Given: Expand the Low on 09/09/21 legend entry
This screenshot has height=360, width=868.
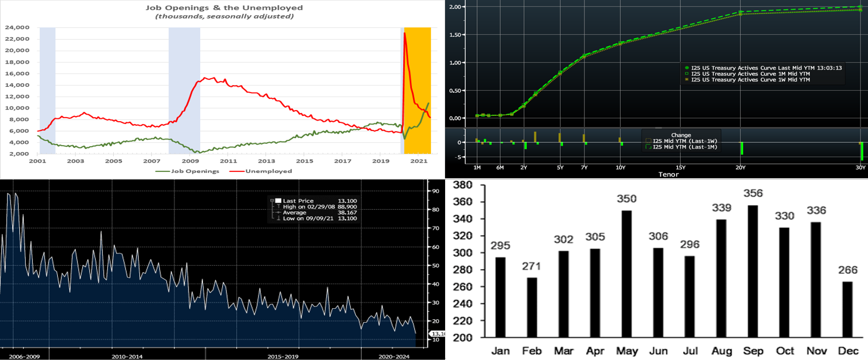Looking at the screenshot, I should (x=278, y=218).
